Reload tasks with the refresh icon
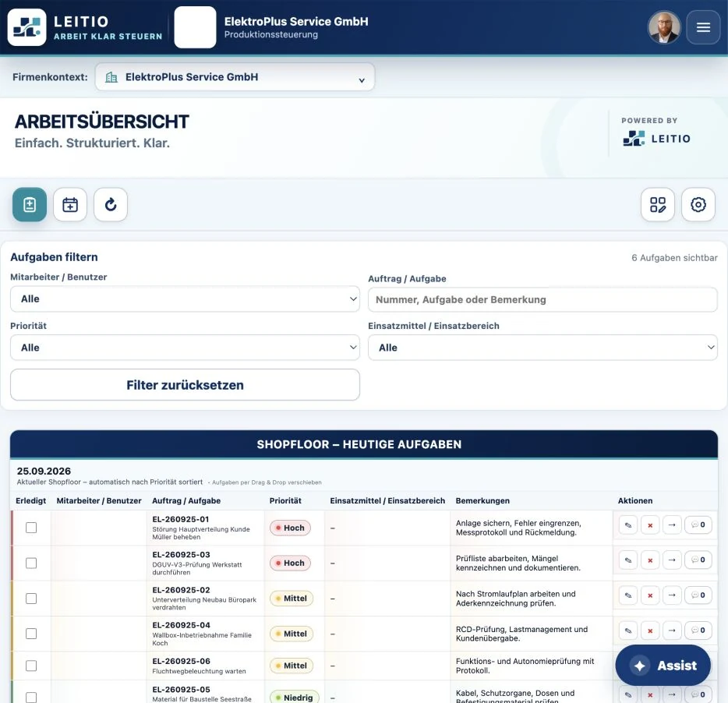Viewport: 728px width, 703px height. (111, 204)
